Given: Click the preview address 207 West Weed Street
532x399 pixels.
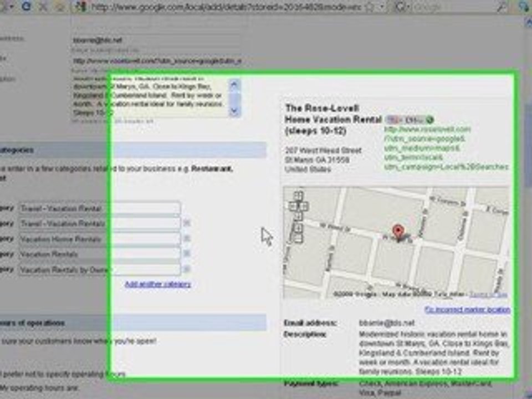Looking at the screenshot, I should pos(323,150).
